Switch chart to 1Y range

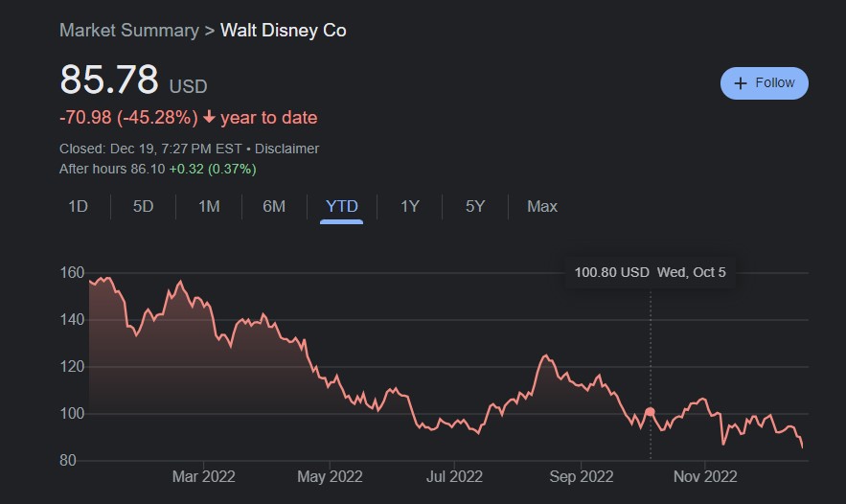[410, 206]
